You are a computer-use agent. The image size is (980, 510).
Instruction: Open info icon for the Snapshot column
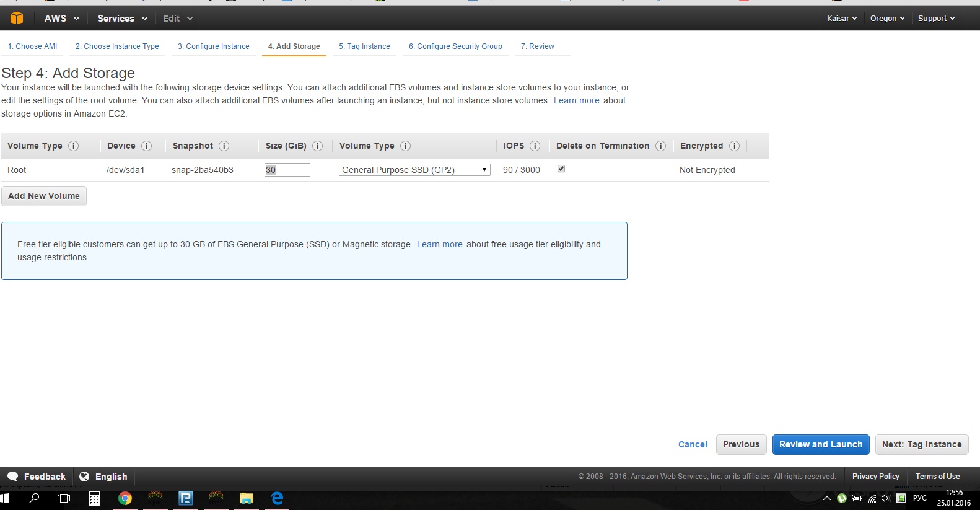coord(224,146)
